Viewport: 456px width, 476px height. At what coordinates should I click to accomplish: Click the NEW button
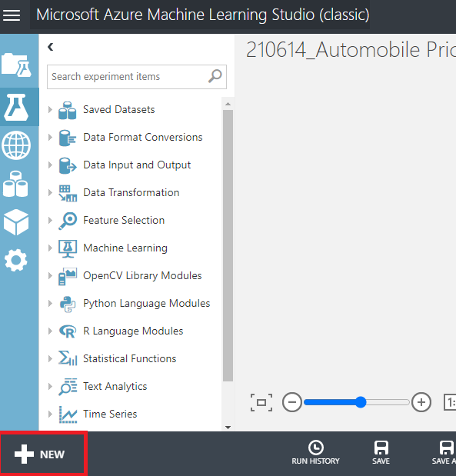point(43,454)
